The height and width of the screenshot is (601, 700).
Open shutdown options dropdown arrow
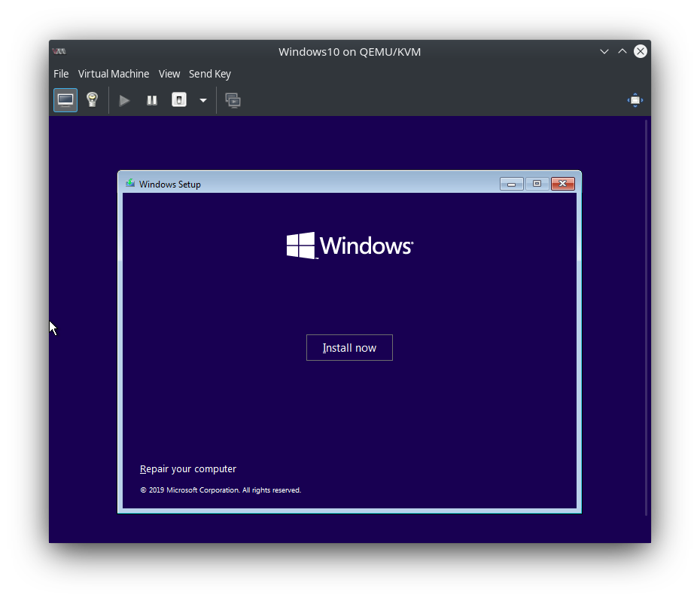pyautogui.click(x=203, y=100)
